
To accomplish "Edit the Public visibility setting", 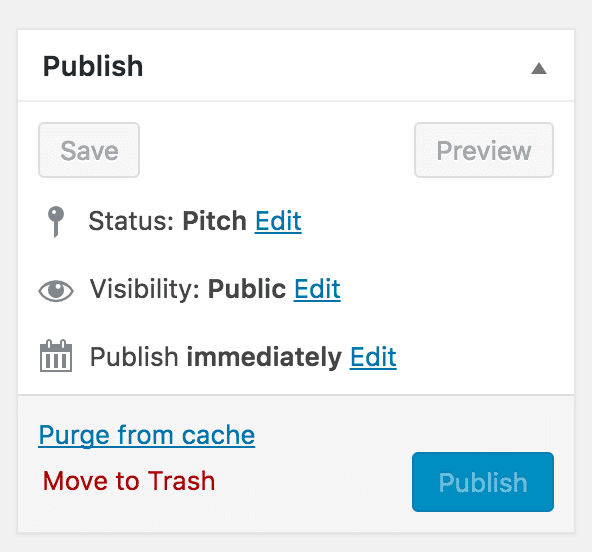I will pyautogui.click(x=317, y=289).
